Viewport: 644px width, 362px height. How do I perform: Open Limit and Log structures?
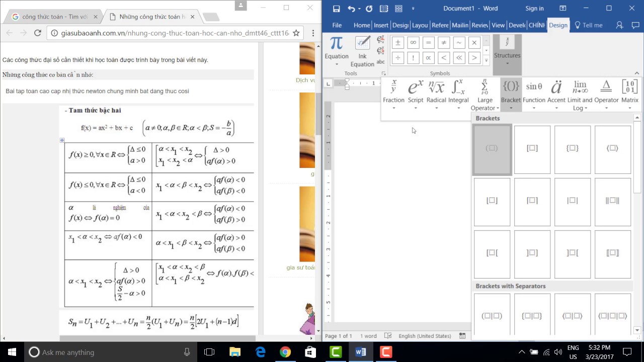pyautogui.click(x=580, y=95)
